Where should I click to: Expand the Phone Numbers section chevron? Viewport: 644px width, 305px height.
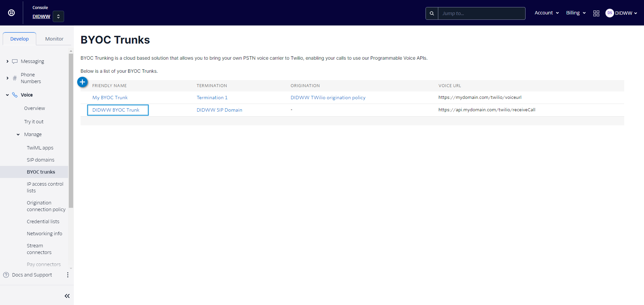7,78
